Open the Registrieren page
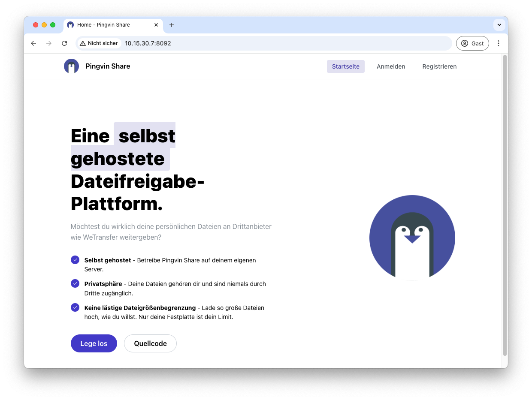The width and height of the screenshot is (532, 400). coord(439,66)
